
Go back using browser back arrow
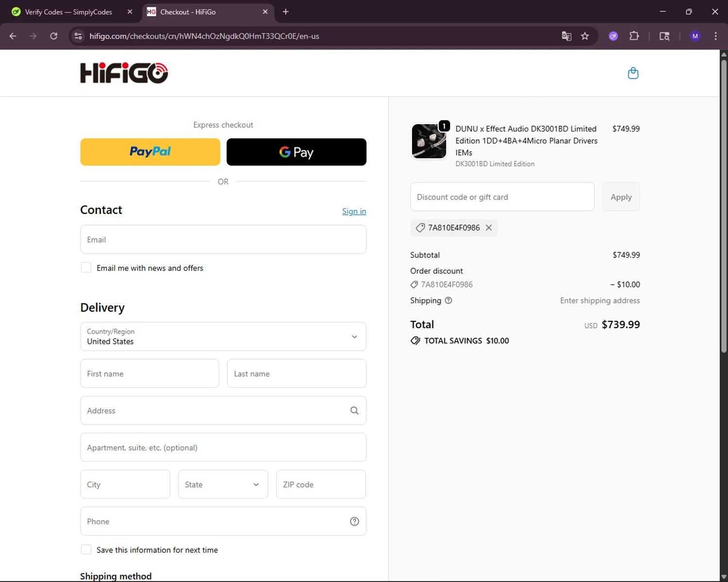point(13,36)
